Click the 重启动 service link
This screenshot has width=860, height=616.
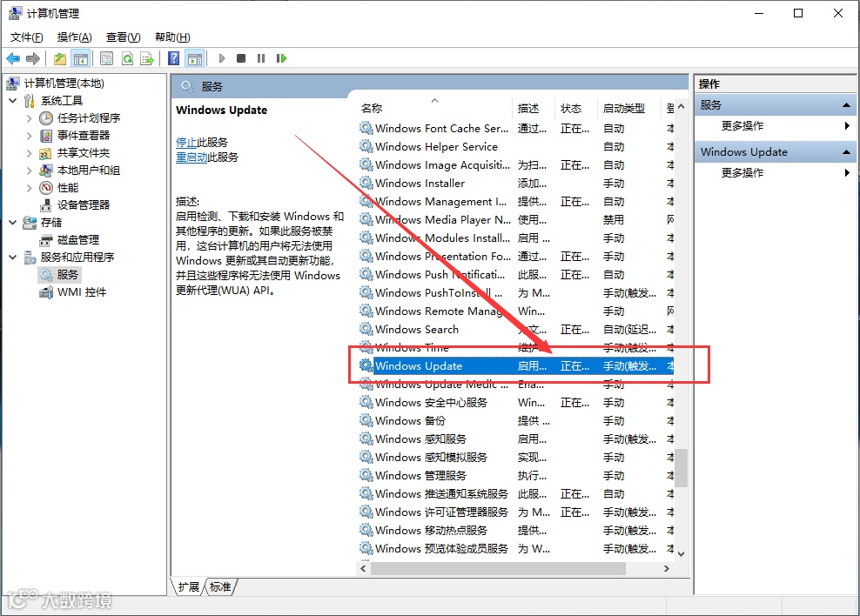(x=191, y=157)
